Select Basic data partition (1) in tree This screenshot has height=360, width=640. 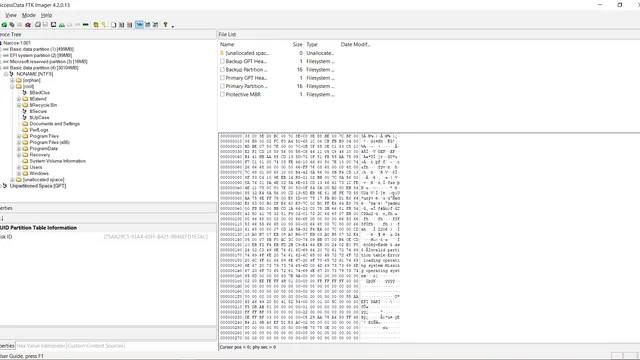pos(42,49)
